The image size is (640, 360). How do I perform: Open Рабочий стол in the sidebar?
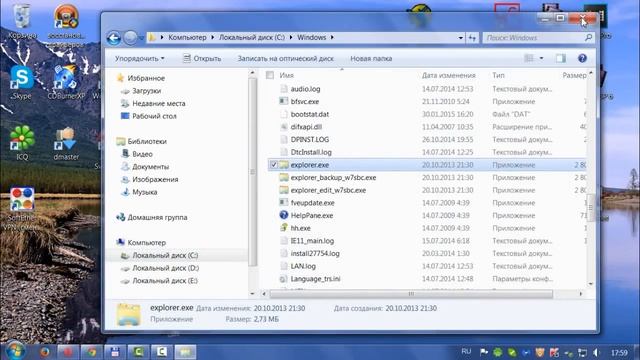tap(154, 116)
